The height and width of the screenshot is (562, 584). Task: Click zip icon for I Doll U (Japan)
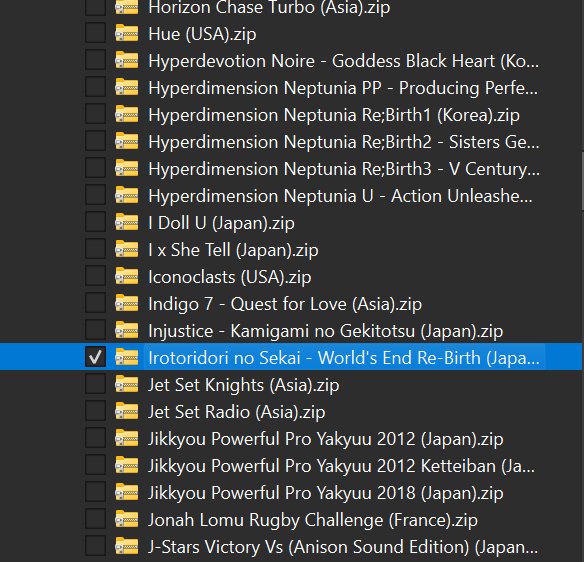(127, 222)
